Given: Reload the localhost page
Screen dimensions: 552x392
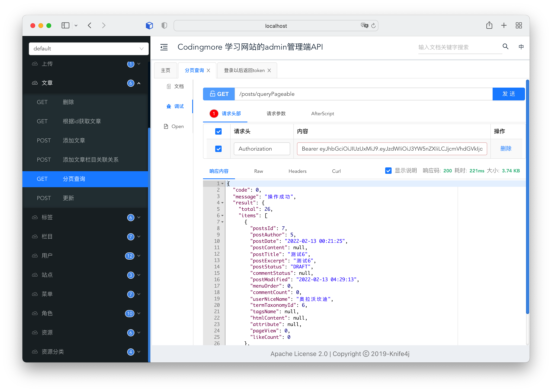Looking at the screenshot, I should [x=373, y=26].
